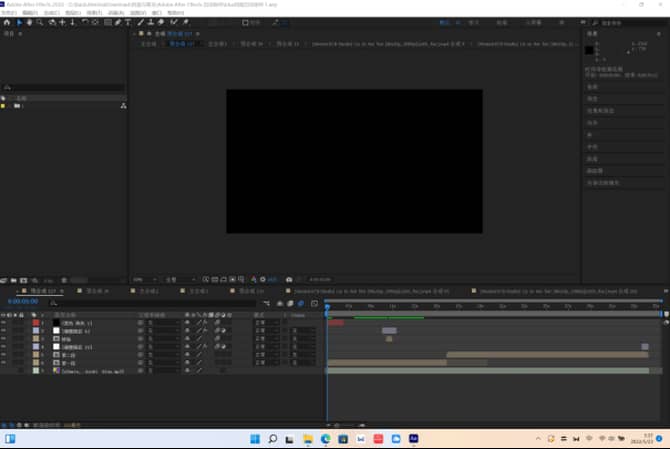Open the composition mini-flowchart icon in timeline
Viewport: 670px width, 449px height.
click(x=267, y=303)
